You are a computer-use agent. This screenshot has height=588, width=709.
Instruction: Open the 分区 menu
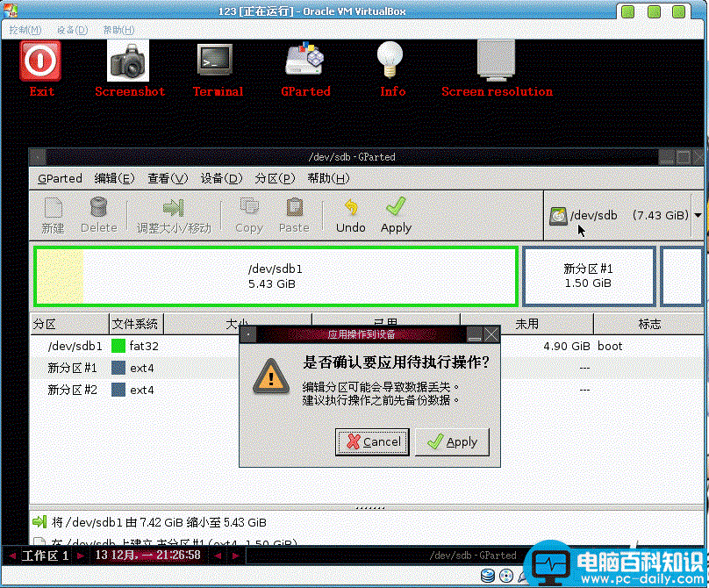273,178
